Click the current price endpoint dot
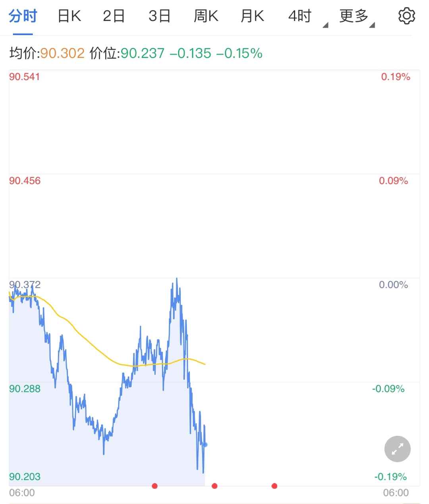The width and height of the screenshot is (429, 504). click(x=205, y=444)
